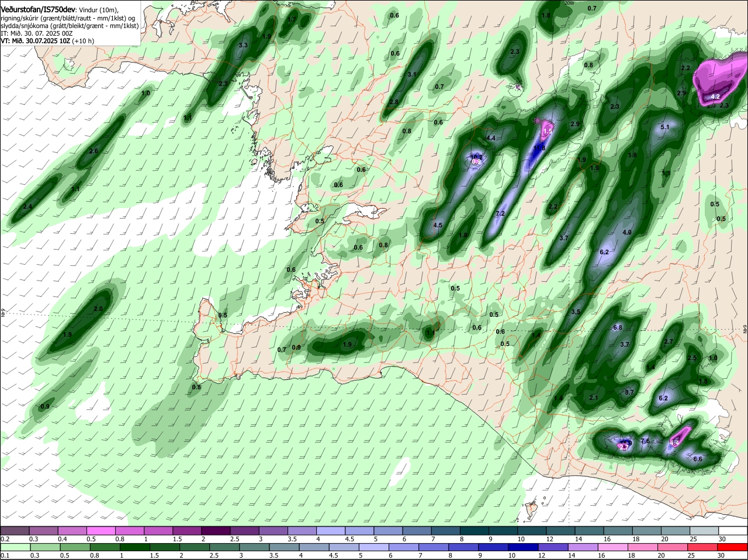Click the snow legend swatch labeled 0.2
Screen dimensions: 748x560
[x=15, y=530]
